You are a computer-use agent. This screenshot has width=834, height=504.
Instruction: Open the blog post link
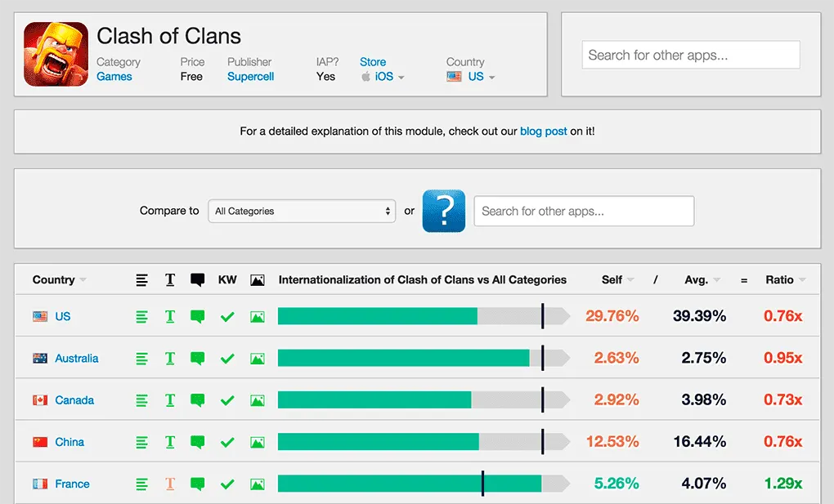[x=543, y=132]
